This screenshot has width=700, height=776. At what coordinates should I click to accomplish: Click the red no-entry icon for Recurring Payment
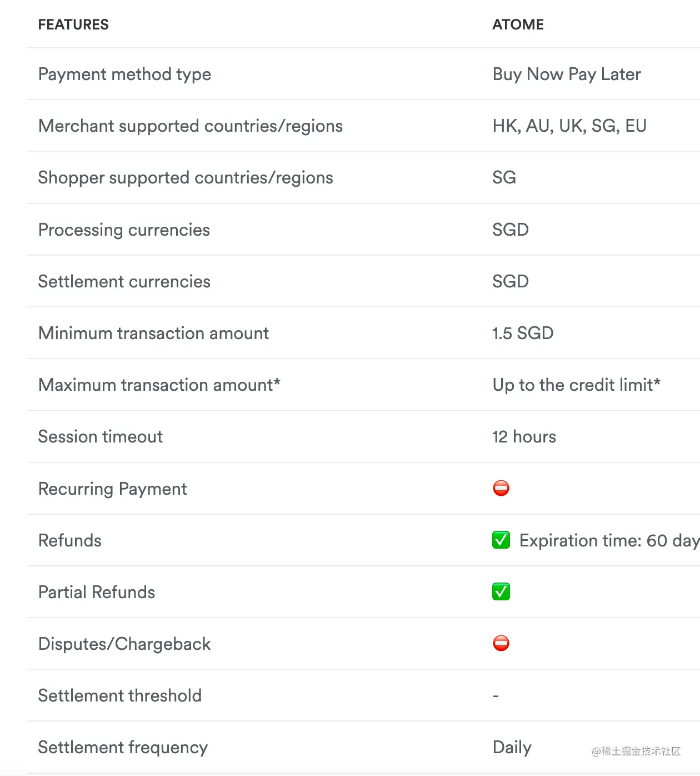[501, 488]
